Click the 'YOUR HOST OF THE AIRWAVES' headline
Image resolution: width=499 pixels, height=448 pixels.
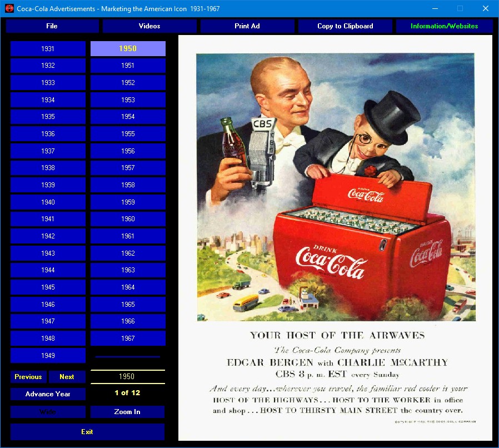[x=337, y=335]
